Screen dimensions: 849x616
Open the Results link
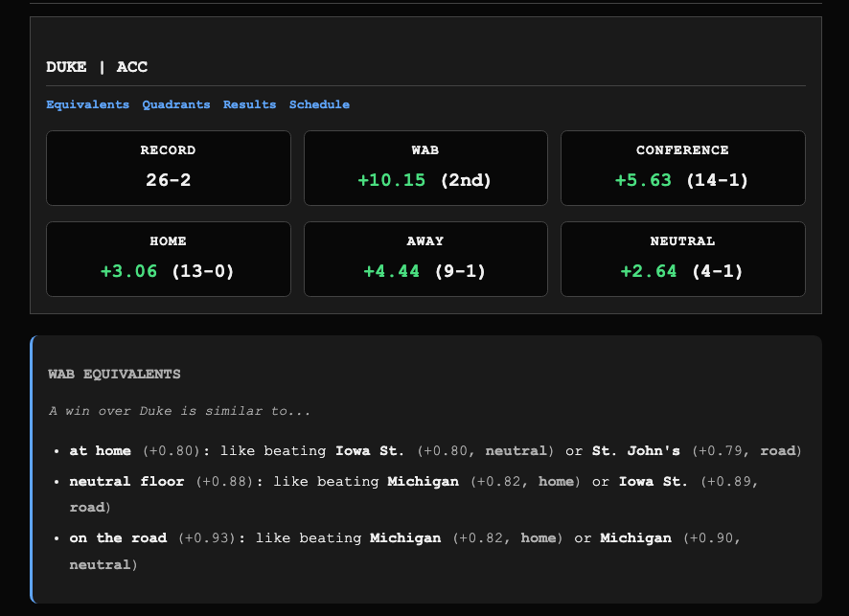(249, 104)
